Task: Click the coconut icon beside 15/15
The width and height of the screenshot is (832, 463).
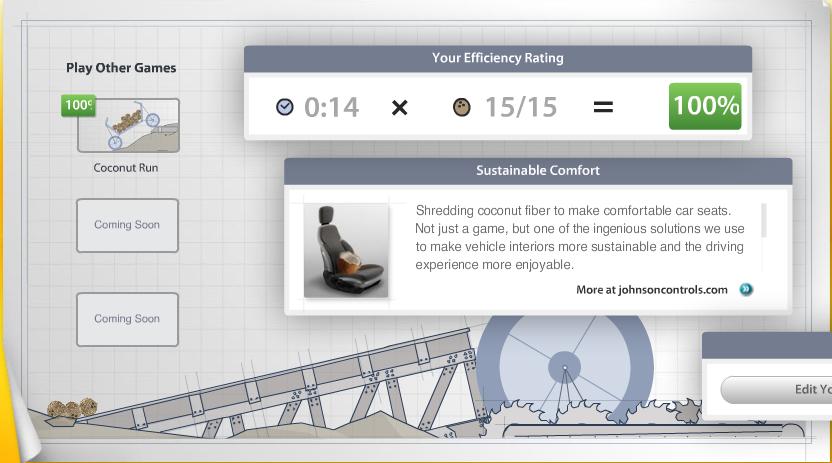Action: pyautogui.click(x=461, y=106)
